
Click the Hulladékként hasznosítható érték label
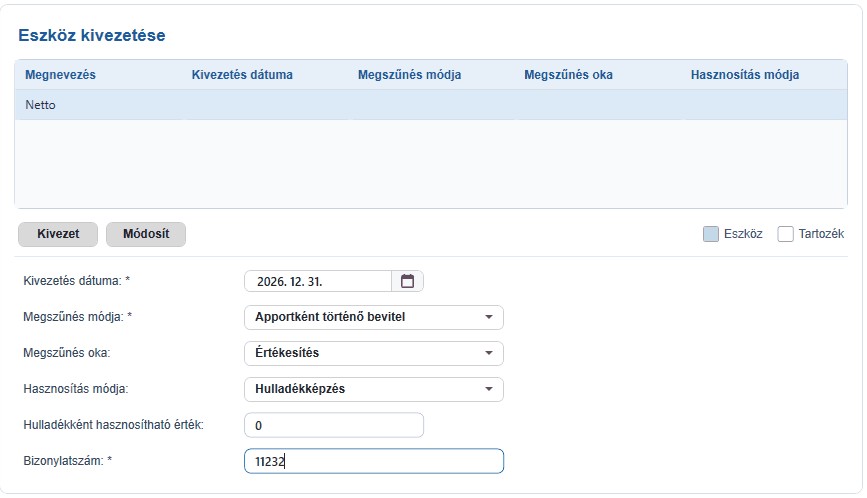(x=113, y=425)
